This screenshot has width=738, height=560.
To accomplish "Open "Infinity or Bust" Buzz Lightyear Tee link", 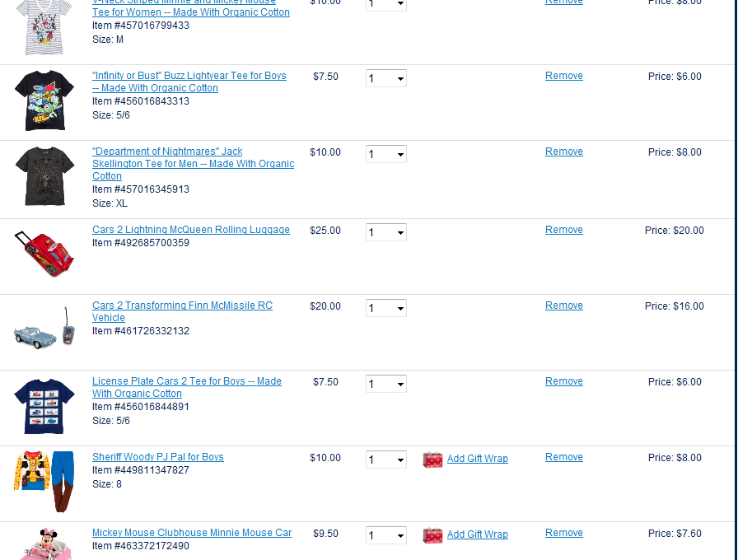I will coord(189,76).
